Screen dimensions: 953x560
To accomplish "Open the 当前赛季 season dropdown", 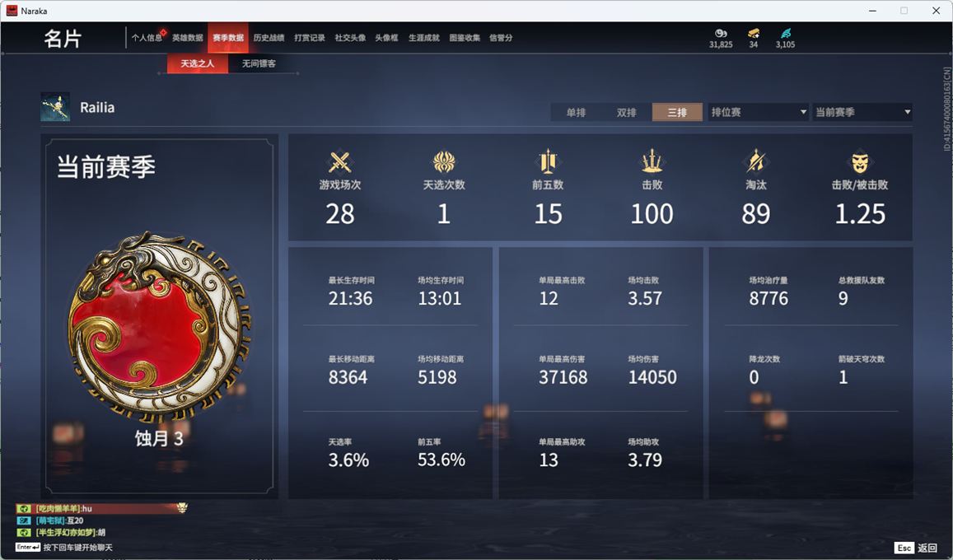I will coord(862,112).
